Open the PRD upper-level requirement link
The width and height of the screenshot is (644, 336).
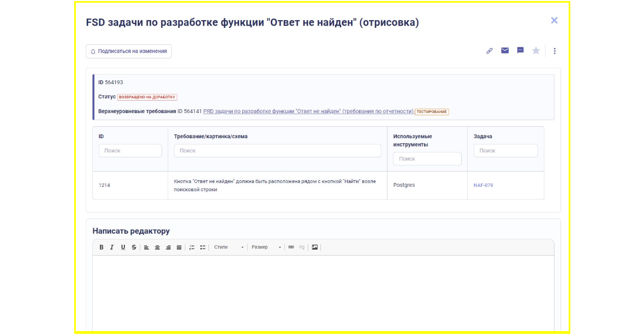point(308,111)
